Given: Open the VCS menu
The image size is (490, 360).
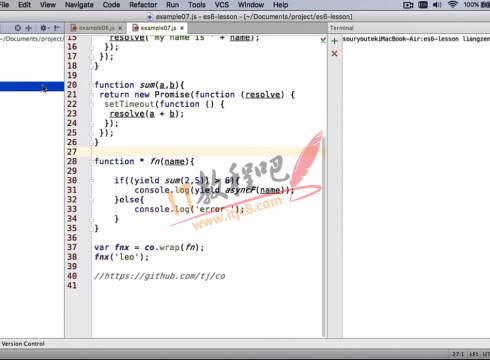Looking at the screenshot, I should pyautogui.click(x=222, y=5).
